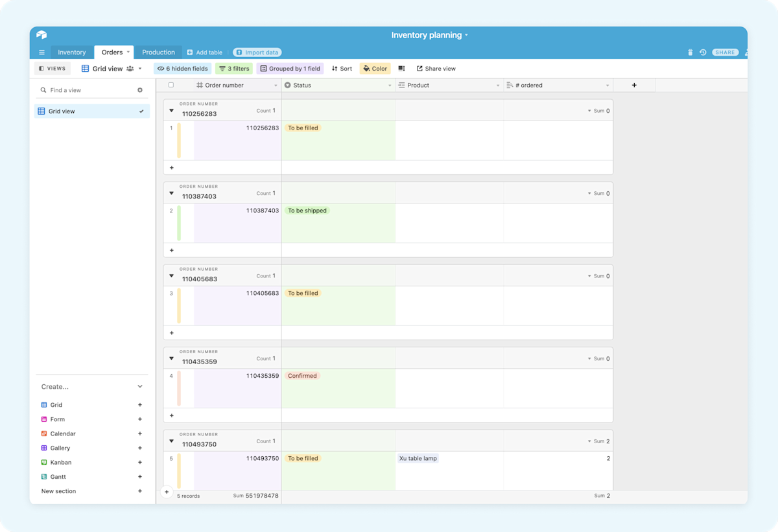This screenshot has width=778, height=532.
Task: Create a new Kanban view
Action: pyautogui.click(x=139, y=462)
